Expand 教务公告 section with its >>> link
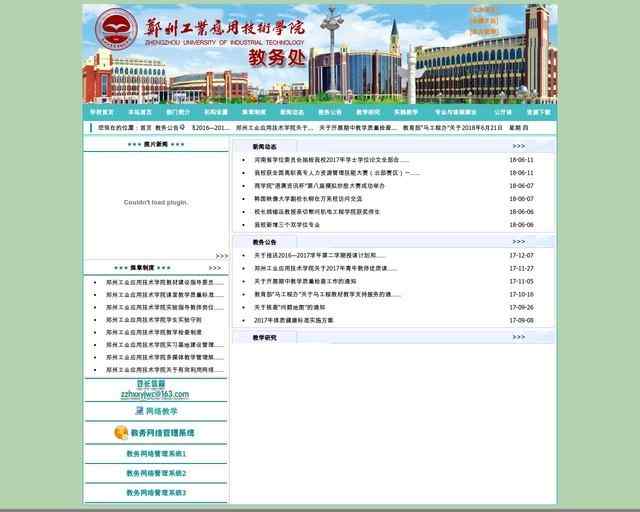Screen dimensions: 640x512 click(x=519, y=242)
